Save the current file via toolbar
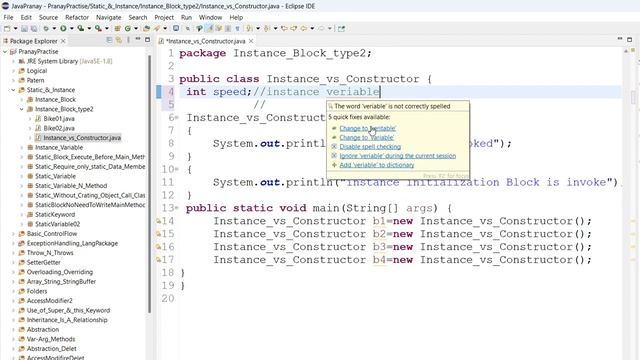This screenshot has width=640, height=360. (x=24, y=29)
